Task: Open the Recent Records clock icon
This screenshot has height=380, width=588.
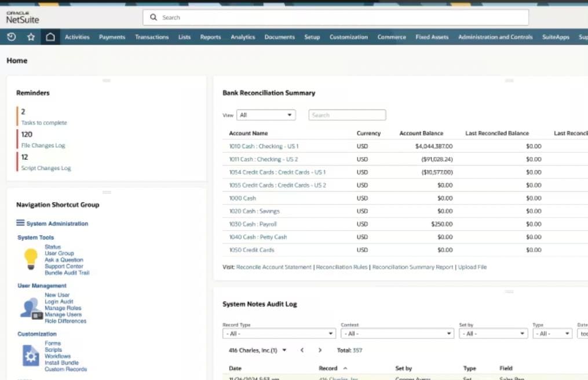Action: (x=12, y=37)
